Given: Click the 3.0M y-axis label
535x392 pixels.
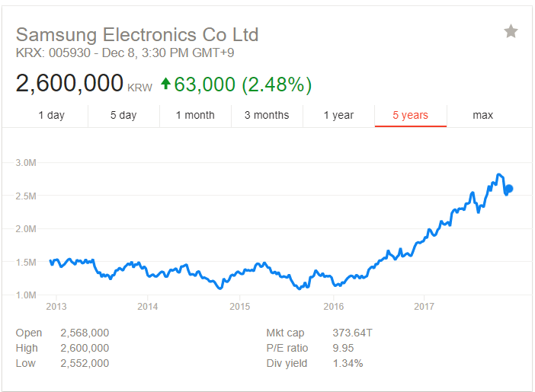Looking at the screenshot, I should coord(26,163).
